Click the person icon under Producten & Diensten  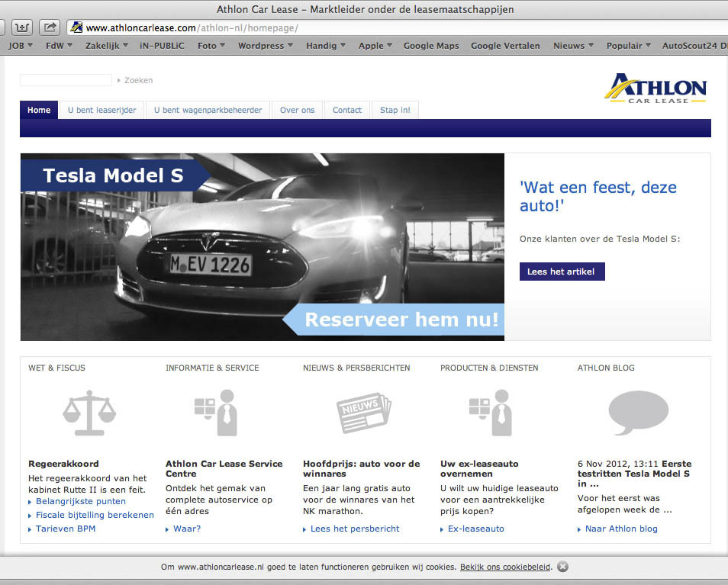[x=491, y=413]
